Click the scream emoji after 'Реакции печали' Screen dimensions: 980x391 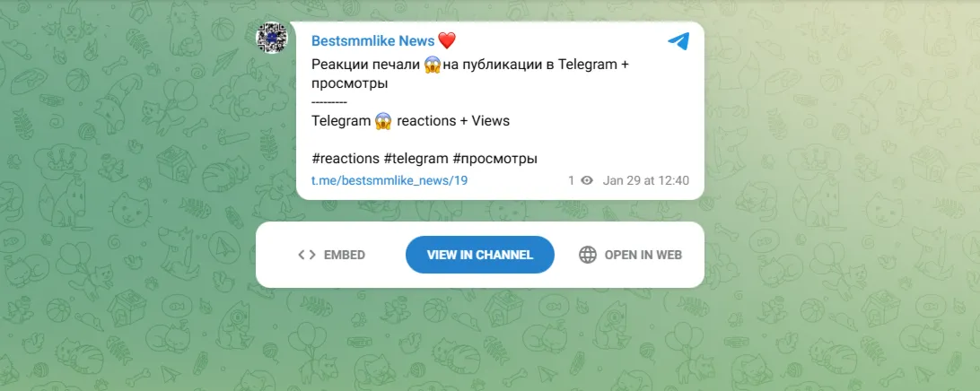[x=433, y=65]
